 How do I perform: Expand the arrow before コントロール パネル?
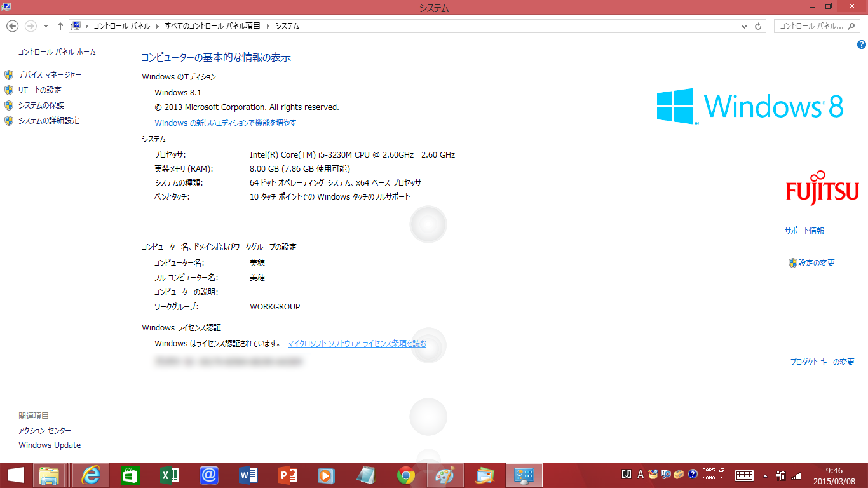[88, 26]
